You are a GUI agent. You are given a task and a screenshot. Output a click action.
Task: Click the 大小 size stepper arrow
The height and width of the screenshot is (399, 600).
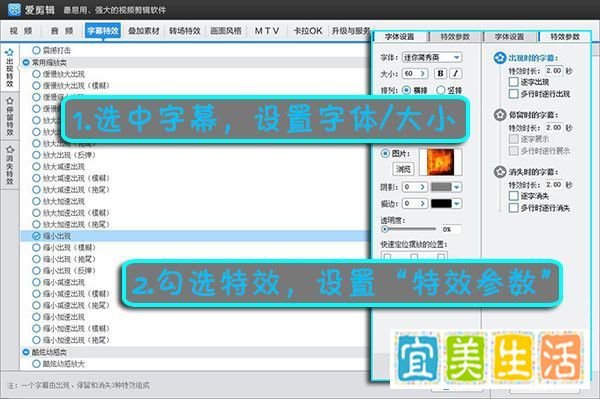pyautogui.click(x=422, y=73)
